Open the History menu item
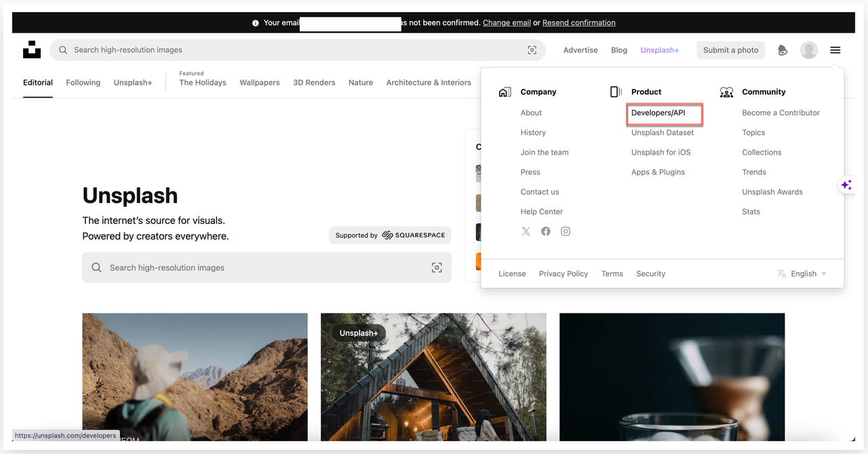 [533, 132]
